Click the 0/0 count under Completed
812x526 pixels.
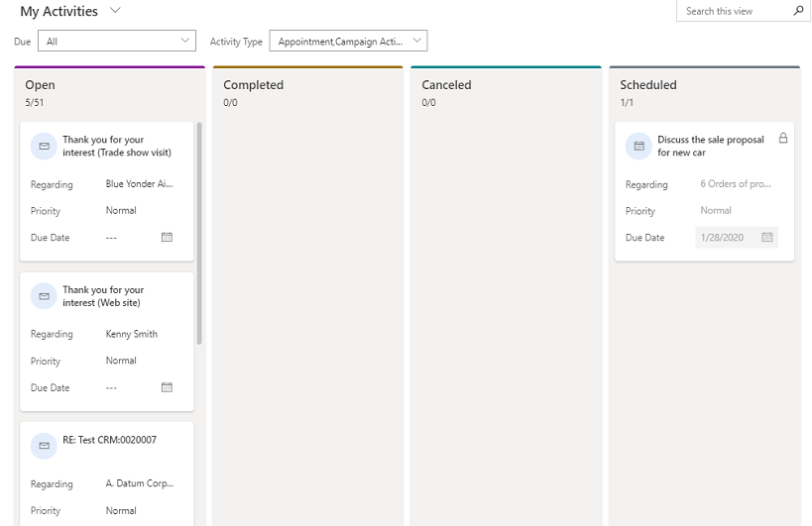point(230,102)
